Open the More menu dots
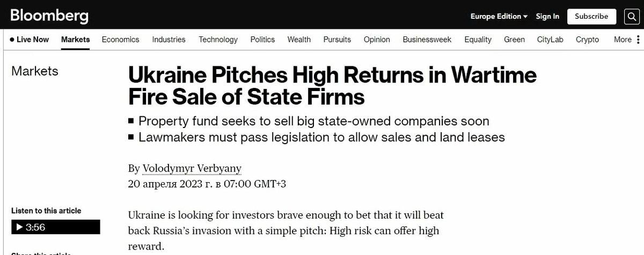Image resolution: width=644 pixels, height=255 pixels. 638,39
